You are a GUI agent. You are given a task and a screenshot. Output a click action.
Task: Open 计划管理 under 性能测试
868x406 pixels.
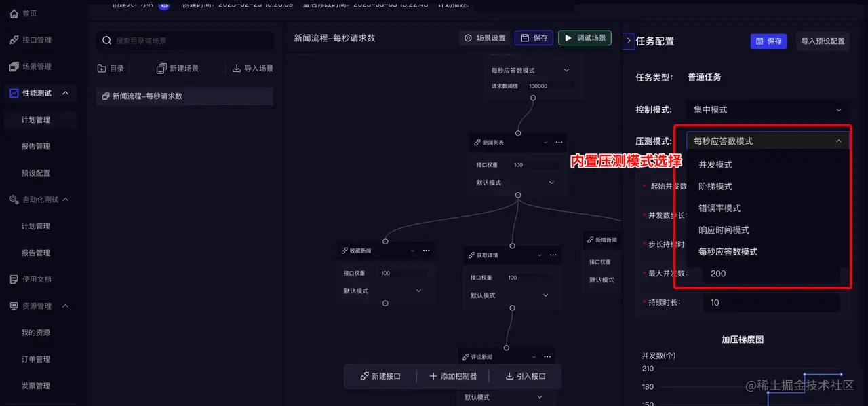pos(36,119)
